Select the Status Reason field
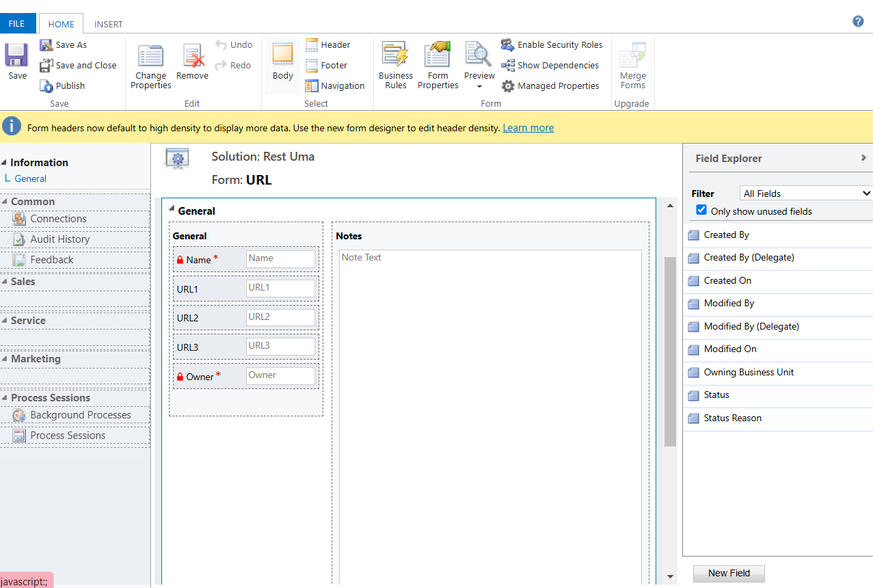Image resolution: width=873 pixels, height=588 pixels. 778,418
